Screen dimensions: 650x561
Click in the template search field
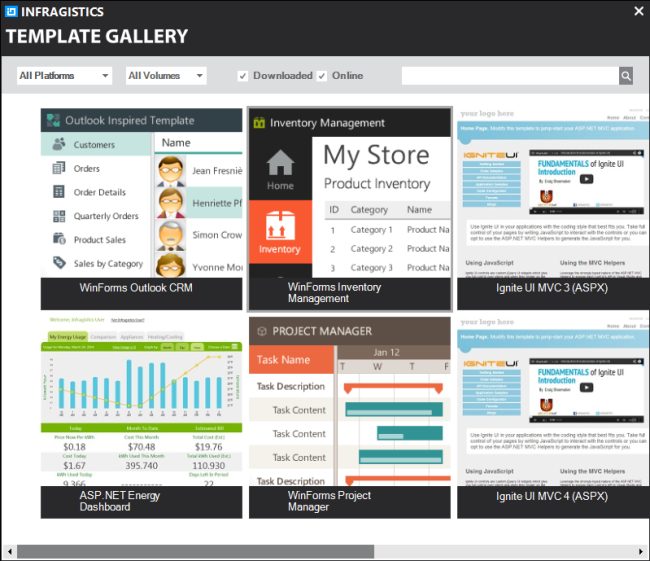(x=510, y=76)
